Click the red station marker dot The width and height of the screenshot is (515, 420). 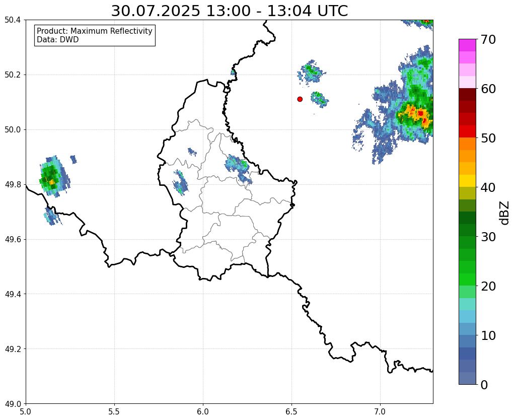click(300, 99)
